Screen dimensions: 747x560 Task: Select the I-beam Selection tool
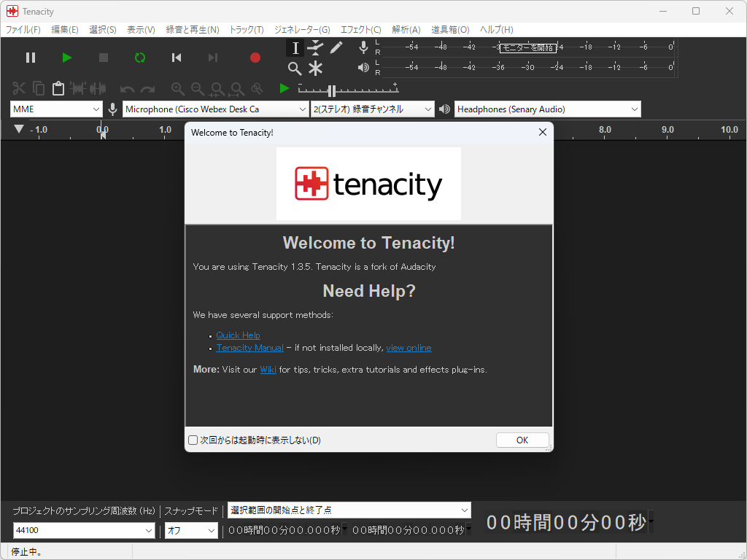click(295, 47)
